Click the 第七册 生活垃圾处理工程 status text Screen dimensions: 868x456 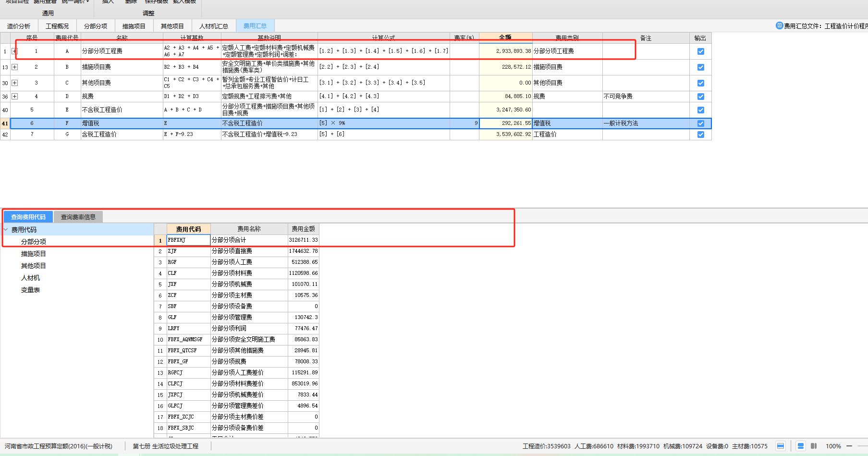tap(166, 446)
